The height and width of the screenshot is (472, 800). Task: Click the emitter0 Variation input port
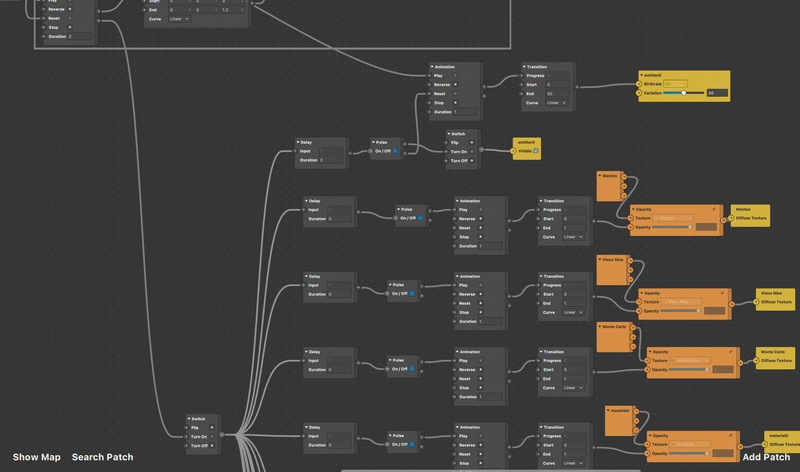point(639,93)
